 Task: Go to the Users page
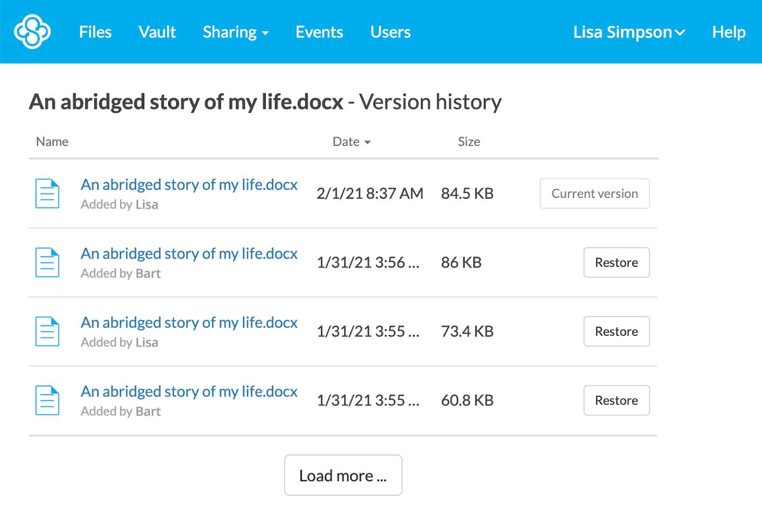click(x=390, y=32)
